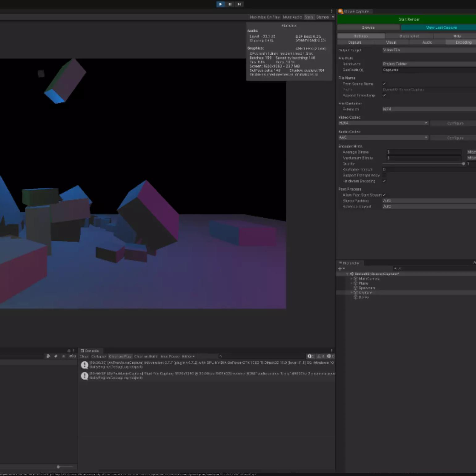This screenshot has width=476, height=476.
Task: Click the Plane object cube icon
Action: pyautogui.click(x=355, y=283)
